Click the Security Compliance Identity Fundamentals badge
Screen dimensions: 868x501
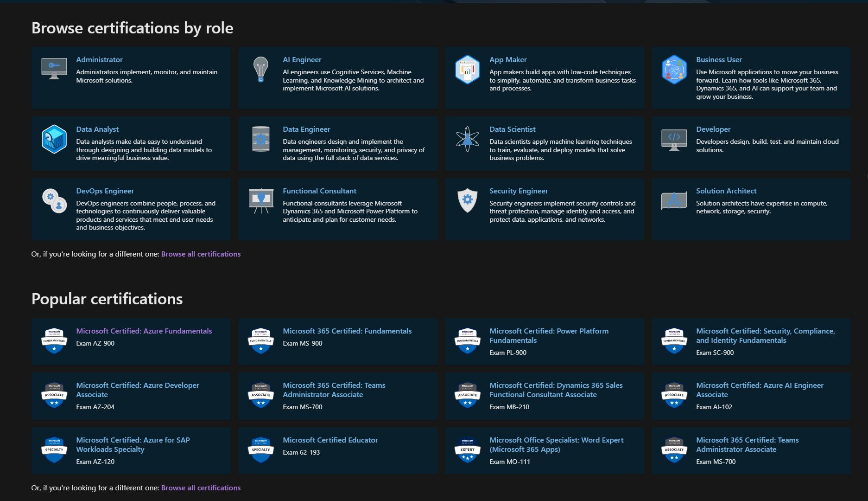pos(674,341)
